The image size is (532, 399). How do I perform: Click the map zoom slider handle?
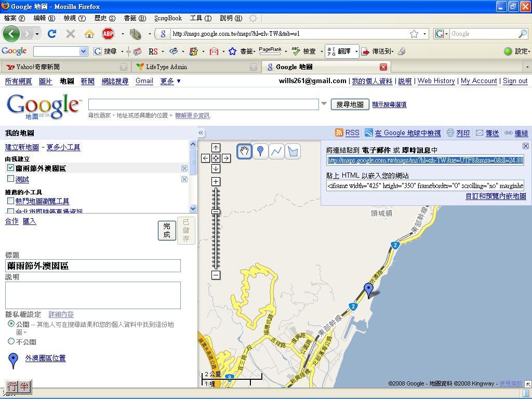pyautogui.click(x=216, y=212)
